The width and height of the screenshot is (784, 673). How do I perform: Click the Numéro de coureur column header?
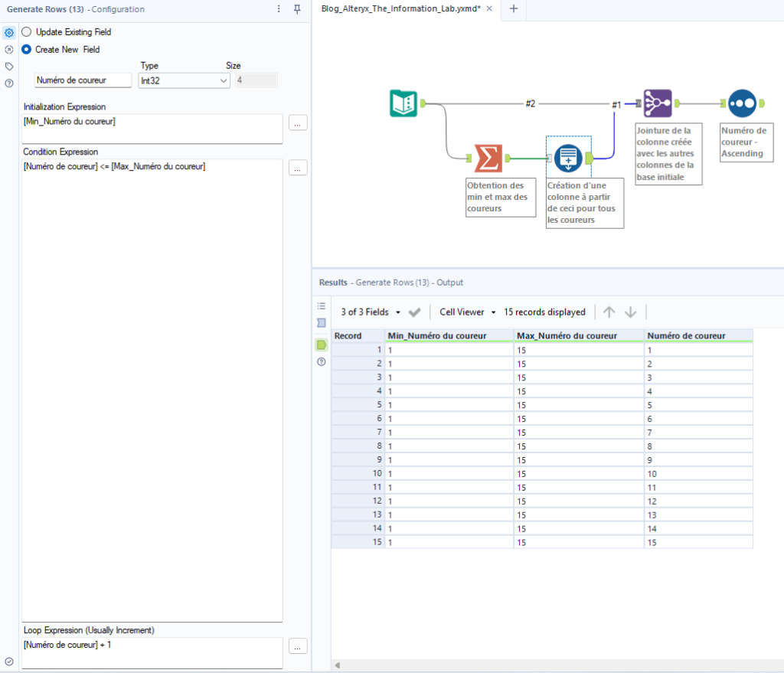click(x=698, y=335)
